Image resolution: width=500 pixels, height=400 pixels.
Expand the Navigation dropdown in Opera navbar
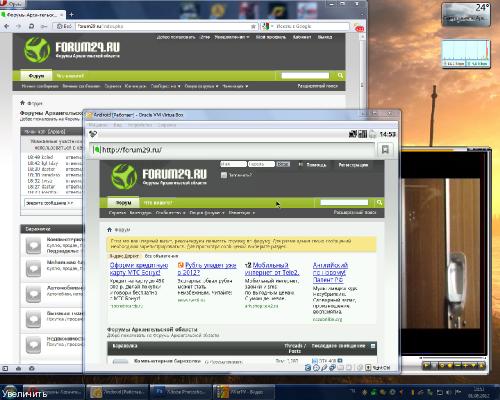pyautogui.click(x=235, y=86)
